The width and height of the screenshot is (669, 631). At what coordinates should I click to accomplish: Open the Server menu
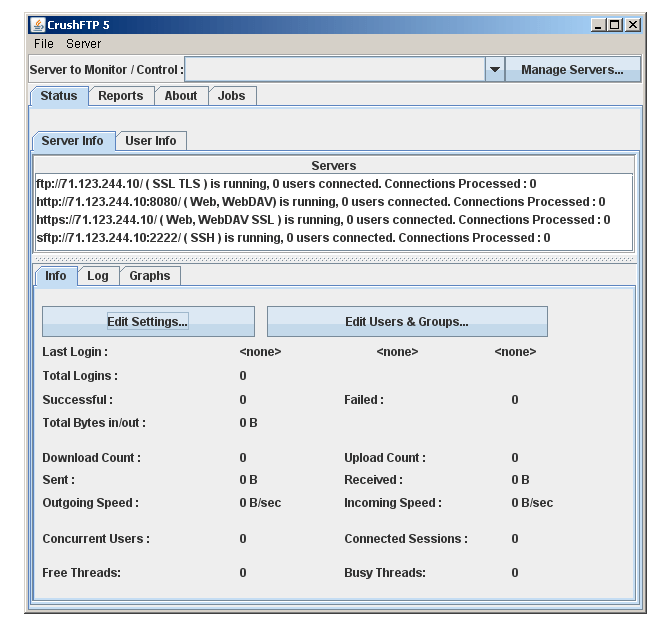pyautogui.click(x=84, y=44)
